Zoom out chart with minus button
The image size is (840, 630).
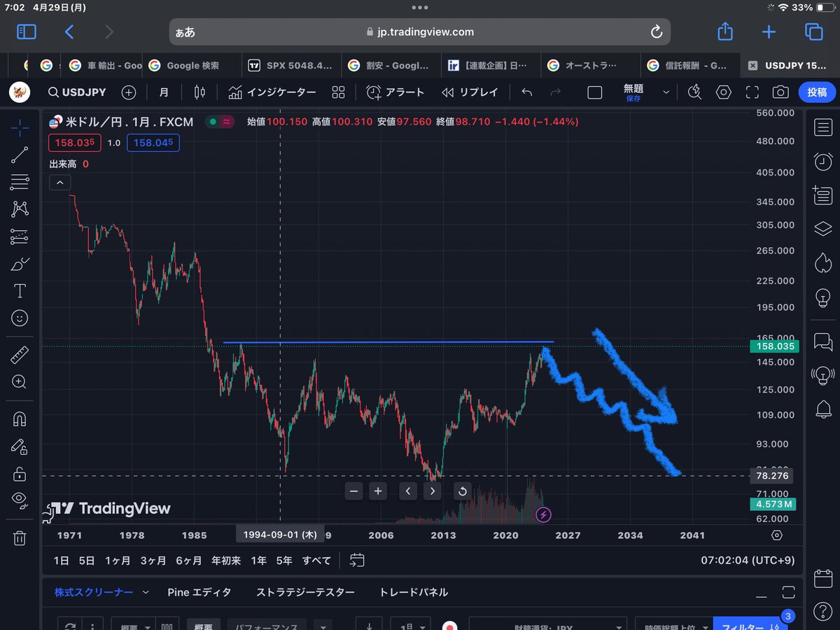click(x=354, y=491)
